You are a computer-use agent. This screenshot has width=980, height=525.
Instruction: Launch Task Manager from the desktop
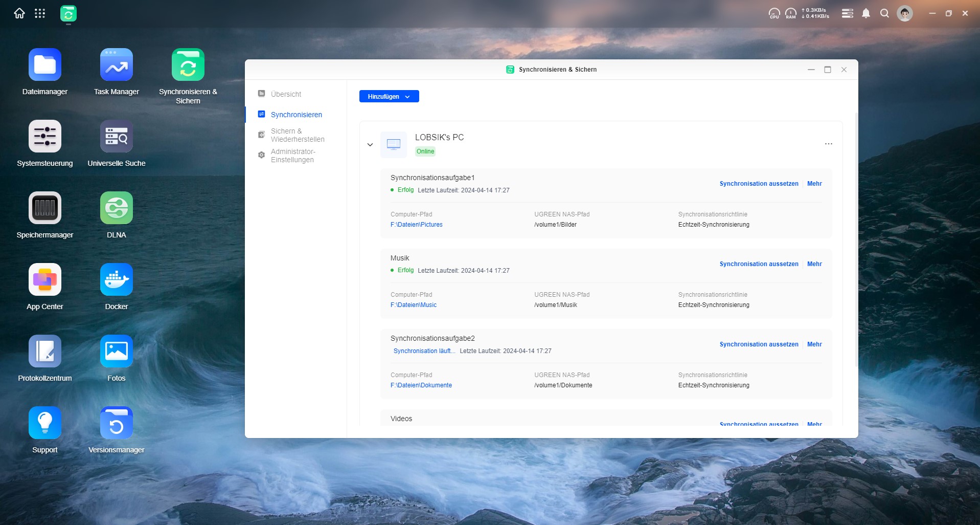(x=117, y=65)
